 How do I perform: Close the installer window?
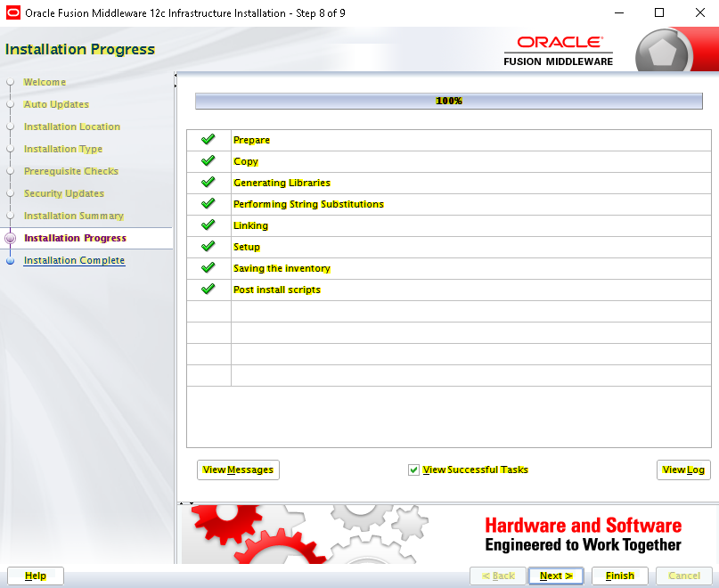click(699, 12)
